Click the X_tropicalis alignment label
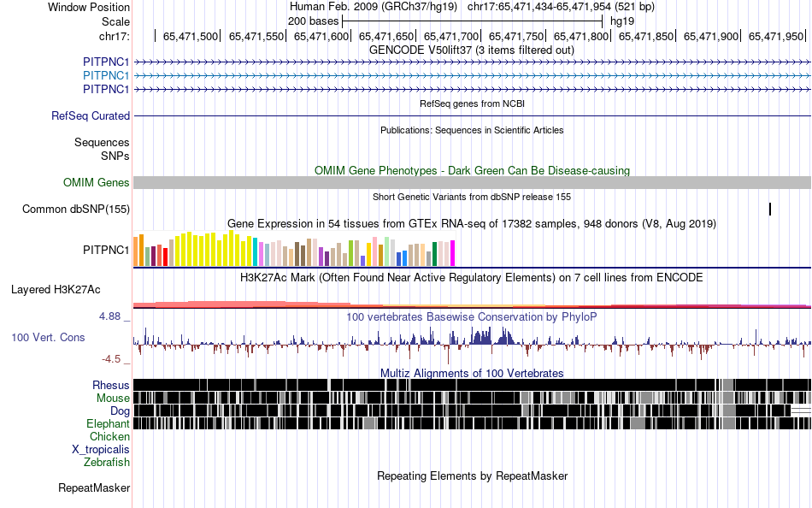The image size is (812, 508). point(101,450)
